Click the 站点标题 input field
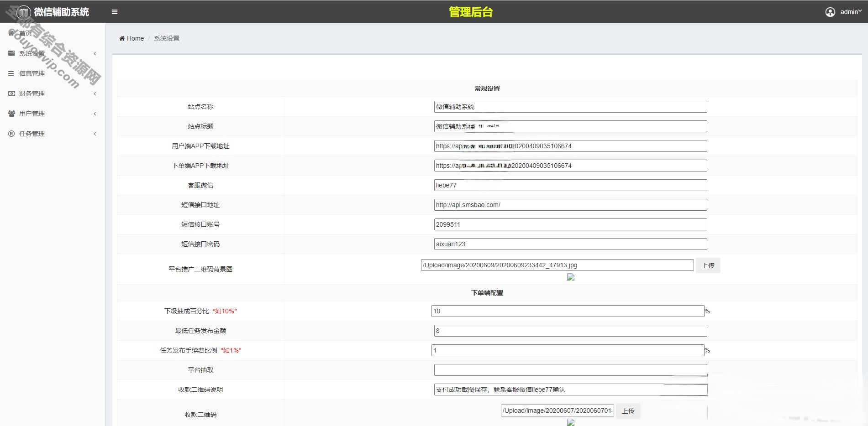Viewport: 868px width, 426px height. (x=570, y=126)
